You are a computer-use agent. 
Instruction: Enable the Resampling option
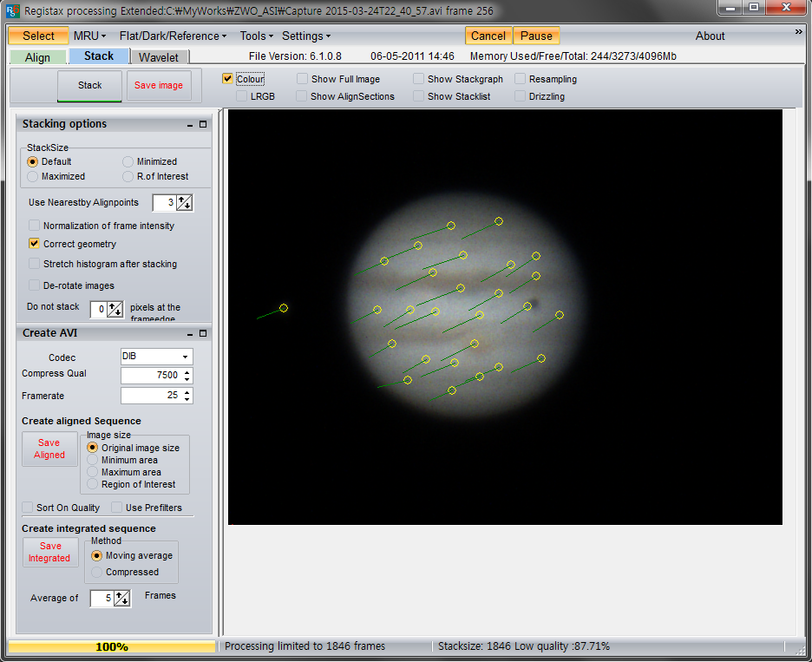click(520, 79)
